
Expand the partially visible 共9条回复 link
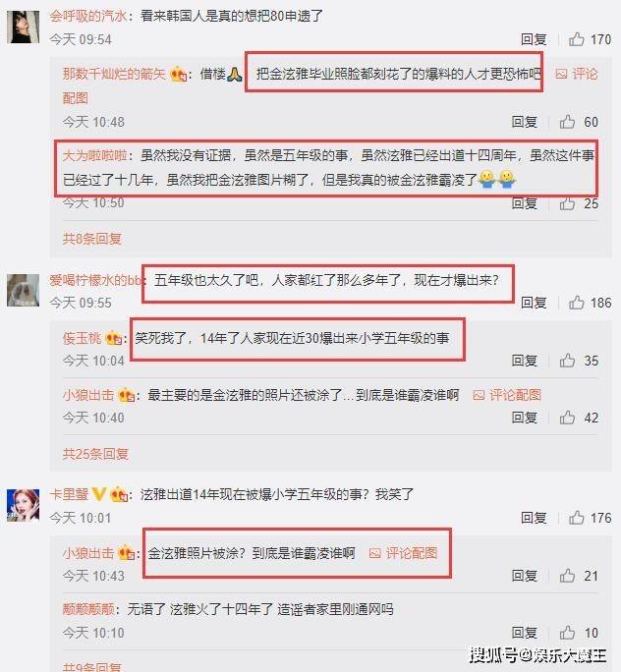click(x=92, y=667)
